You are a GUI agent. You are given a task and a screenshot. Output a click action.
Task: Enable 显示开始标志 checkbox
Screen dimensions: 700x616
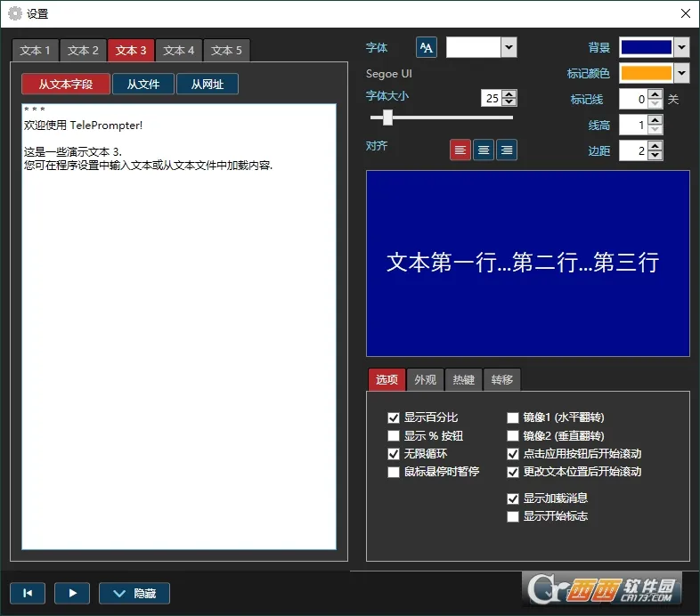pyautogui.click(x=513, y=516)
